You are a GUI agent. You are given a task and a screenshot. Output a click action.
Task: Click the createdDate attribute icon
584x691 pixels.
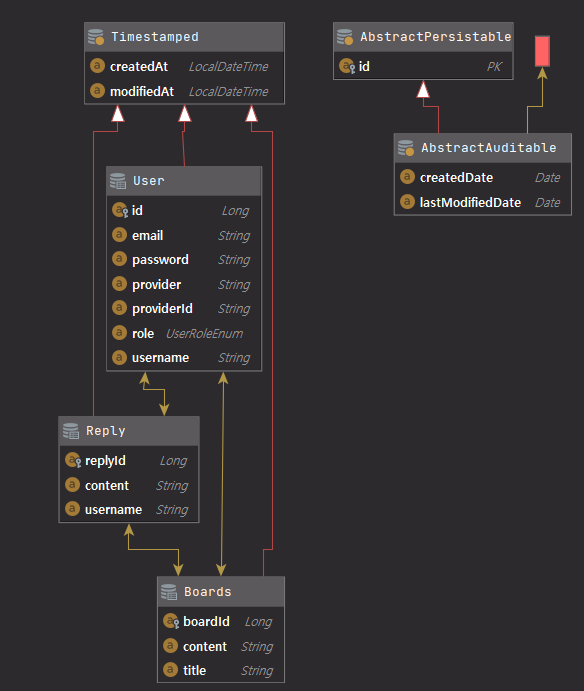407,177
